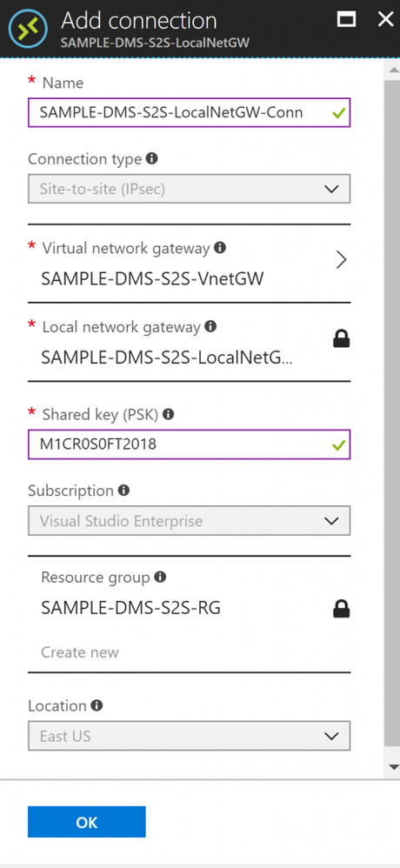Open the Subscription dropdown
400x868 pixels.
tap(190, 521)
